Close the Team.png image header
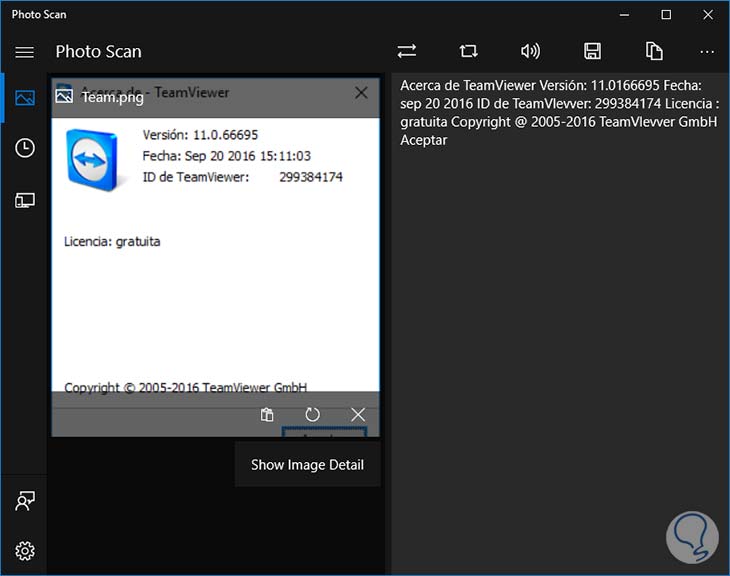 click(x=361, y=93)
